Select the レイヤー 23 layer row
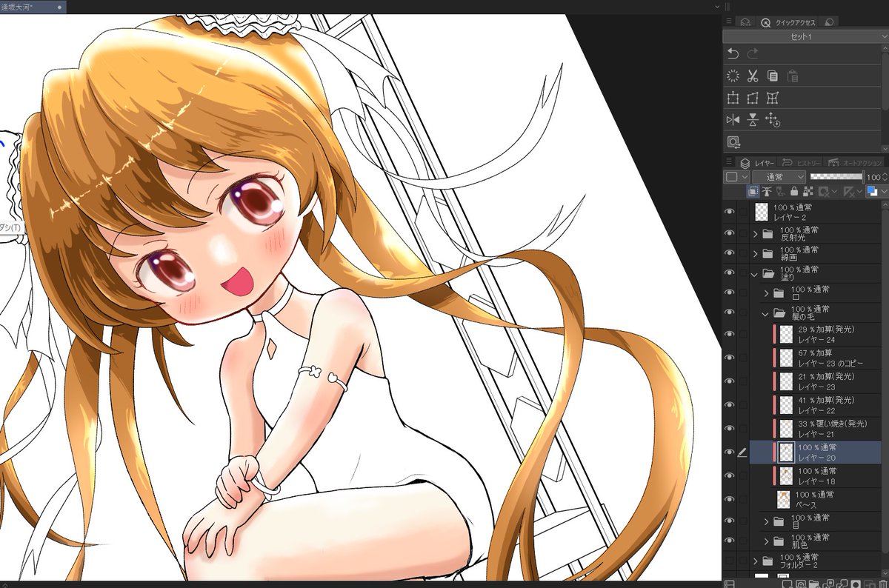 (x=815, y=381)
